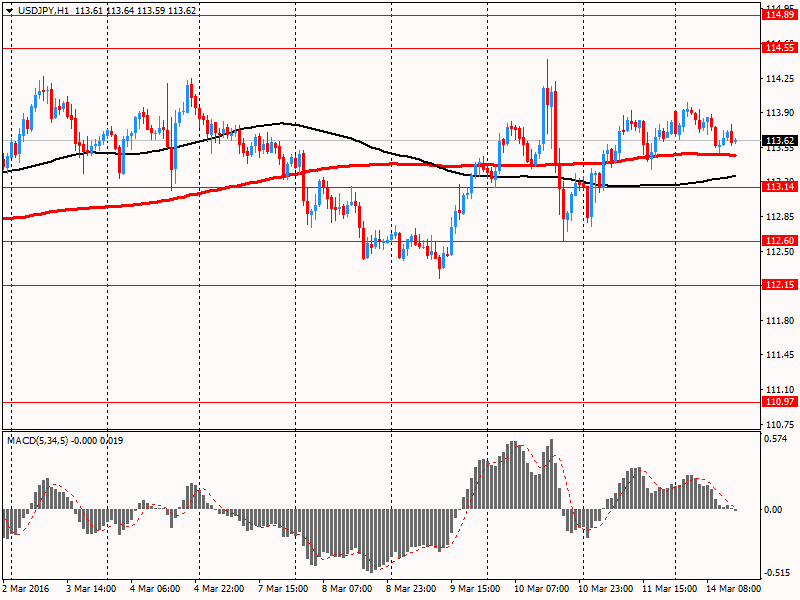Image resolution: width=800 pixels, height=600 pixels.
Task: Select the MACD zero level label 0.00
Action: (774, 510)
